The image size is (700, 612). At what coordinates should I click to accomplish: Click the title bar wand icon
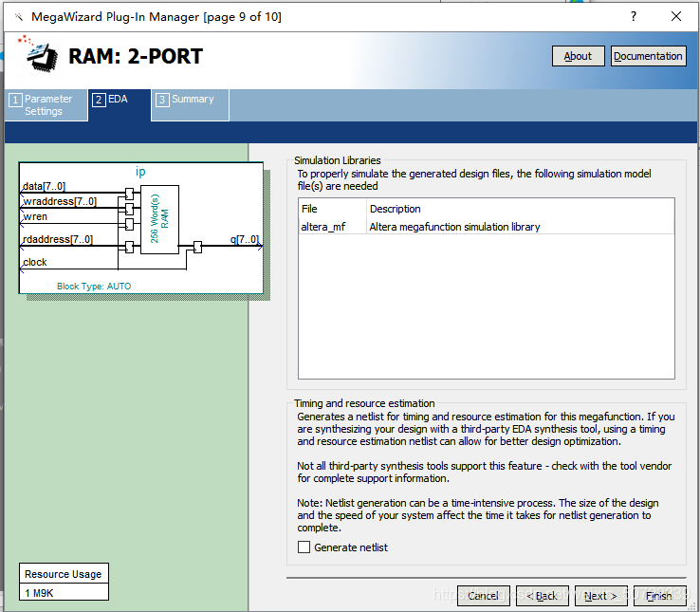click(18, 17)
